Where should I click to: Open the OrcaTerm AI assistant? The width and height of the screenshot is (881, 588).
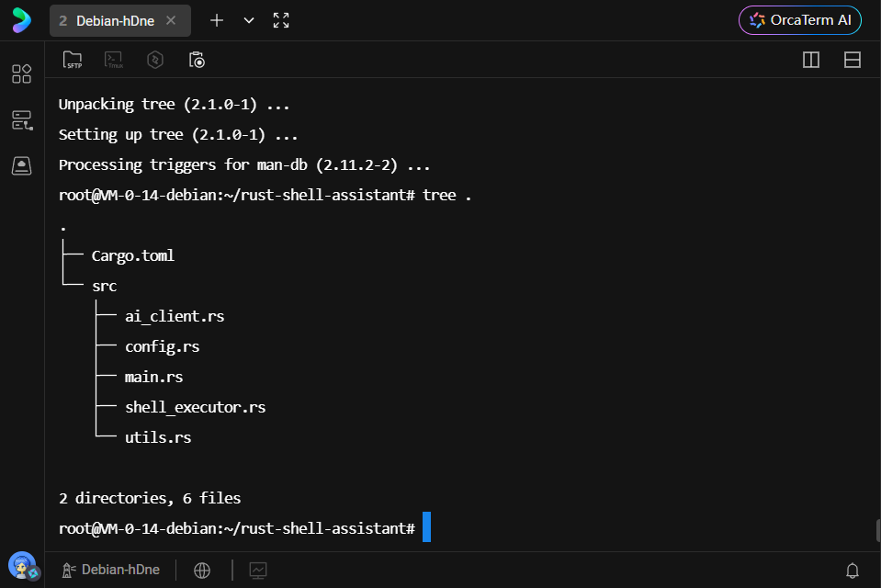[x=800, y=20]
